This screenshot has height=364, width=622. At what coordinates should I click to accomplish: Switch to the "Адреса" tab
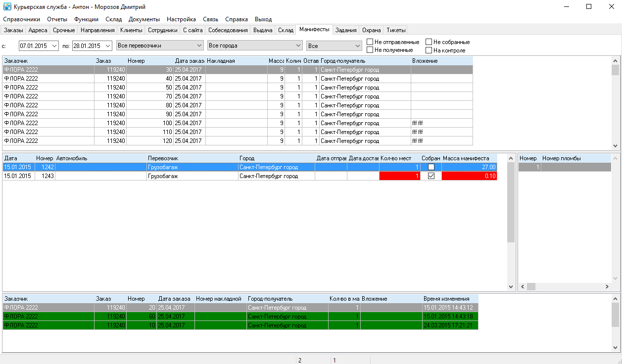(x=38, y=30)
